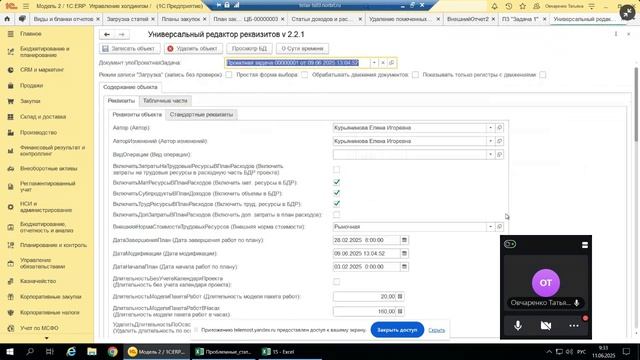Toggle Простая форма выбора checkbox

(304, 75)
